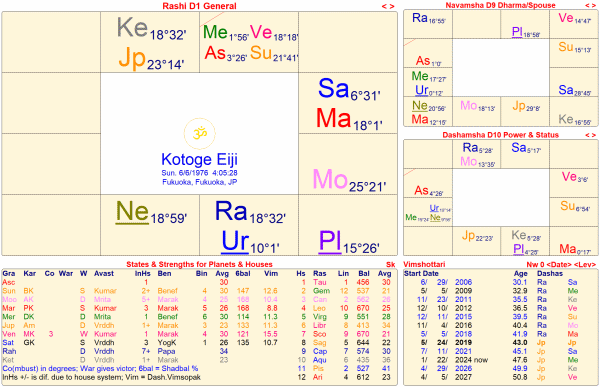Click the Neptune glyph in the Rashi chart
This screenshot has height=387, width=600.
click(x=132, y=212)
